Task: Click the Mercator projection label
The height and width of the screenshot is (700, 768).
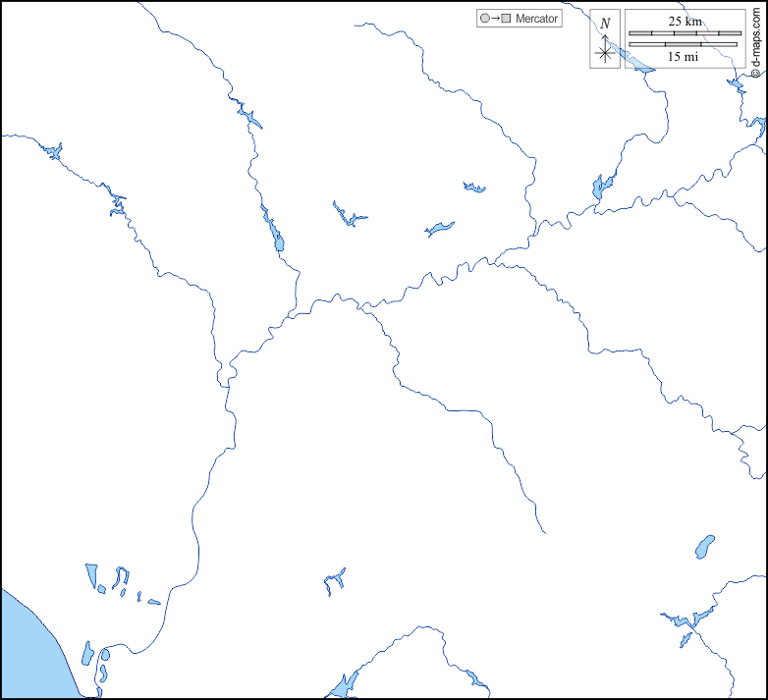Action: [536, 19]
